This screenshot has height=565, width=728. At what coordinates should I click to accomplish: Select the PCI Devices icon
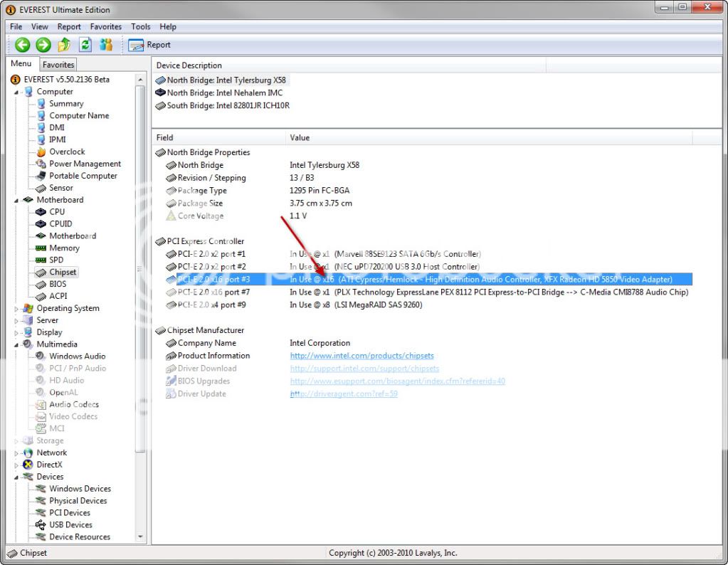pos(41,513)
